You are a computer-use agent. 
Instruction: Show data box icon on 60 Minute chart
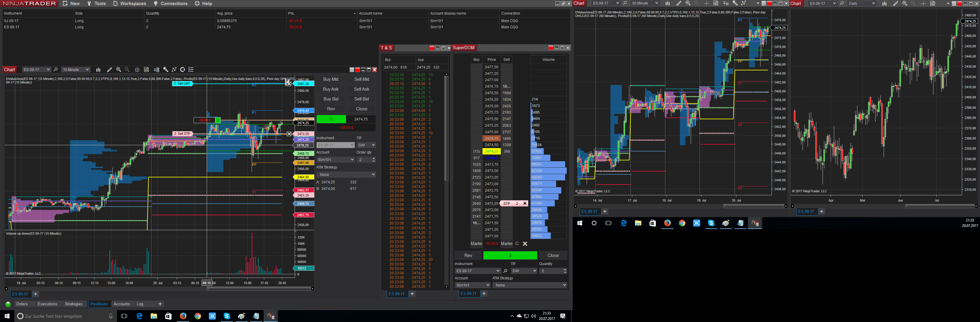715,3
